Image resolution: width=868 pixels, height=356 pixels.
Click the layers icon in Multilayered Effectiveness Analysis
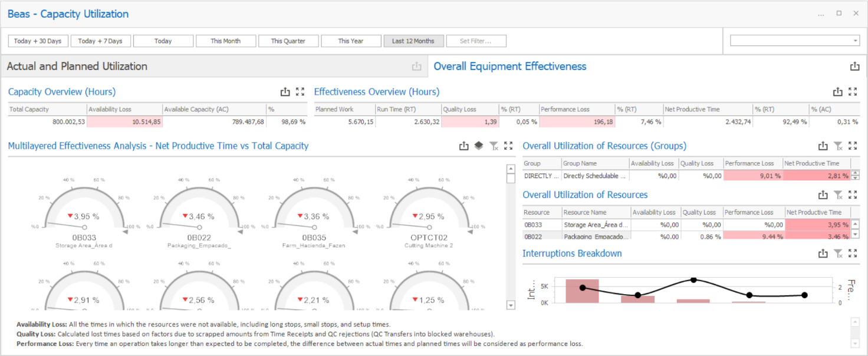(479, 146)
